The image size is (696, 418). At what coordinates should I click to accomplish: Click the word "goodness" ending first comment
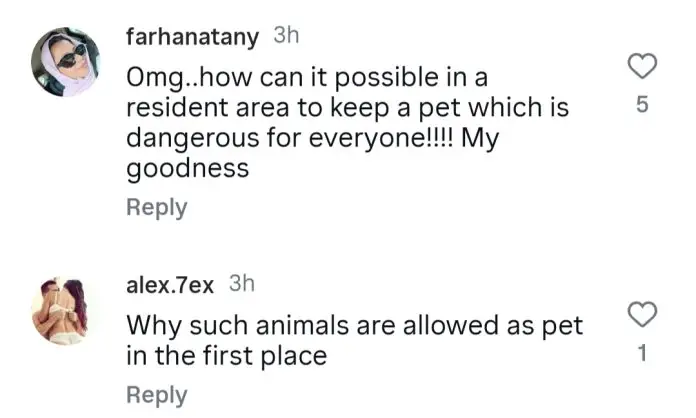coord(187,168)
